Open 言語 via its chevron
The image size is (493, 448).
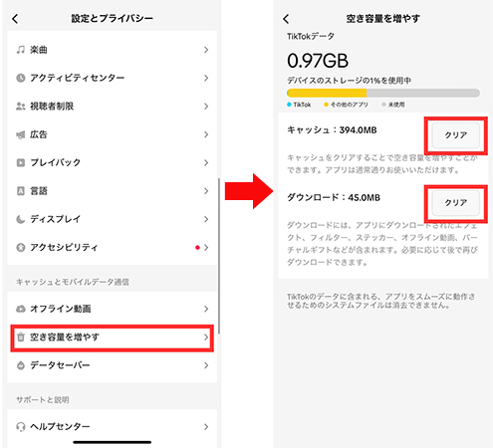206,191
